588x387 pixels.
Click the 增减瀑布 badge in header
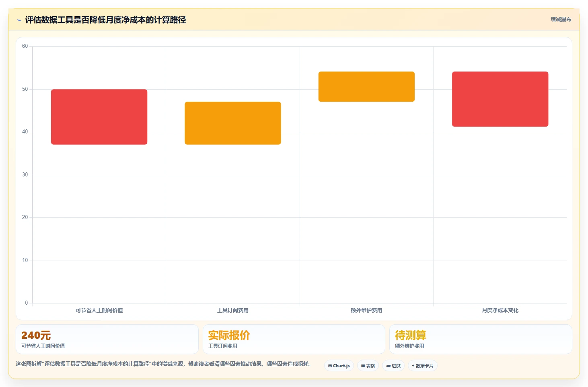pyautogui.click(x=561, y=19)
